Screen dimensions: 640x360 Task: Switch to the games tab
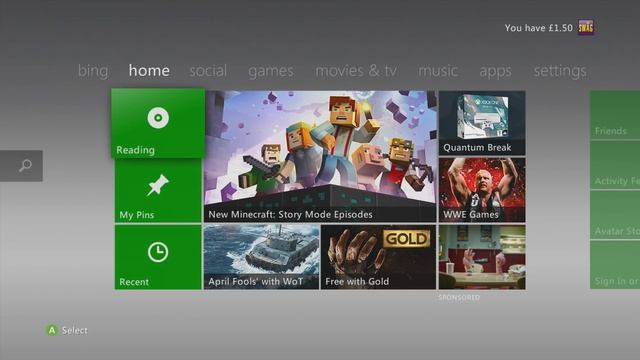pos(271,71)
